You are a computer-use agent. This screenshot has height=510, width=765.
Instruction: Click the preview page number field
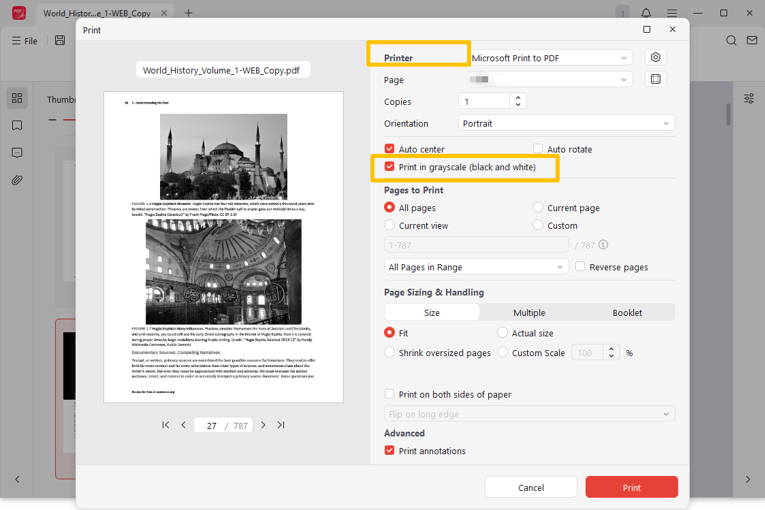point(211,426)
